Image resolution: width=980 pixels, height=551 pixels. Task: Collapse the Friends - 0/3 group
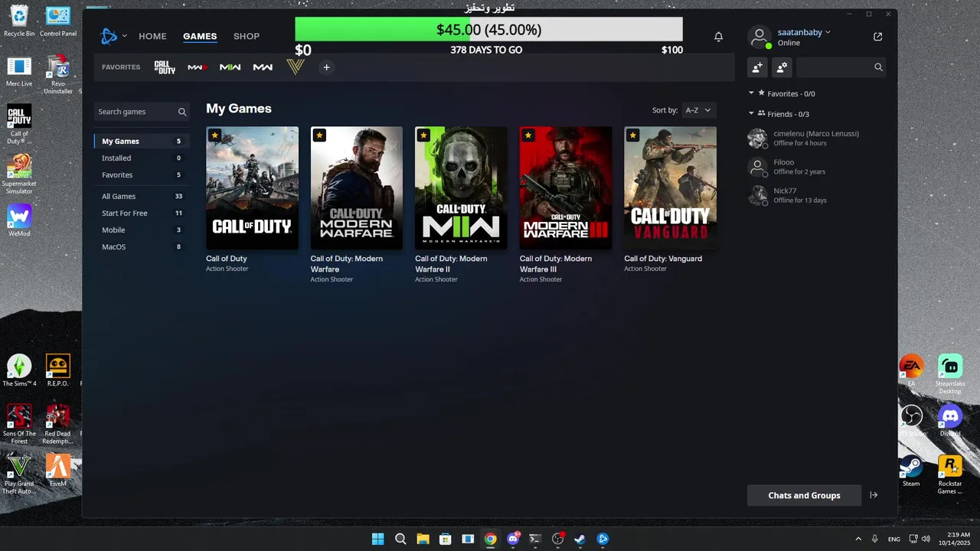[x=752, y=114]
